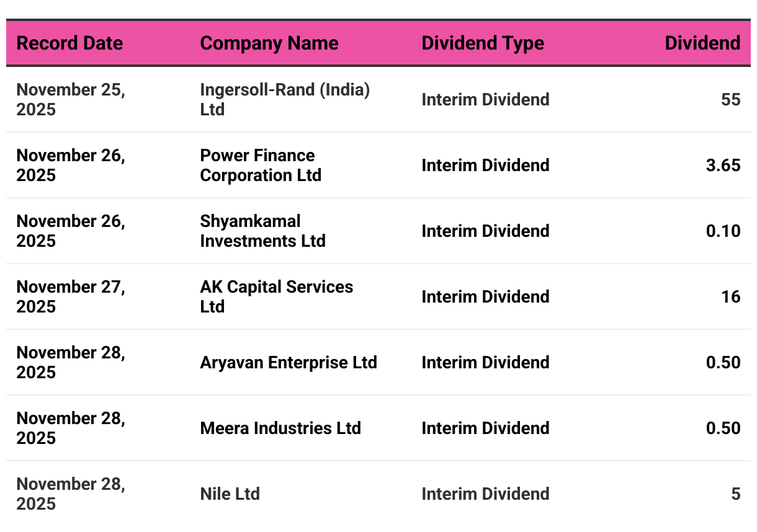Click the Dividend column header
Viewport: 757px width, 532px height.
(702, 43)
